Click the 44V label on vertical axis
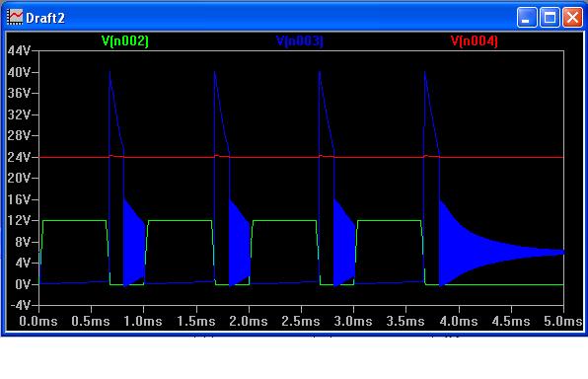This screenshot has width=588, height=379. [19, 50]
